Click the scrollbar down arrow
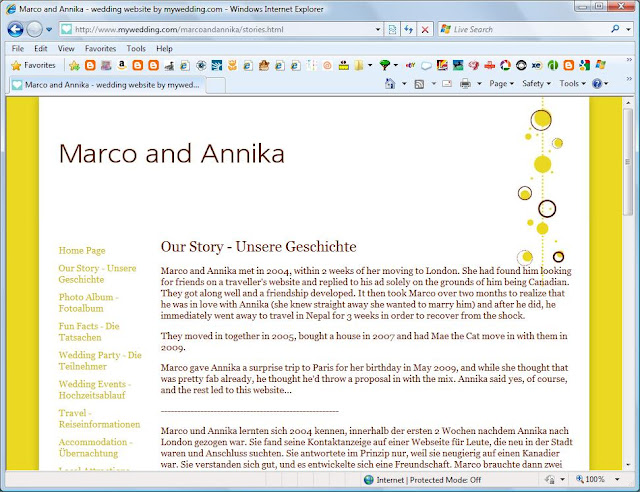 coord(628,465)
